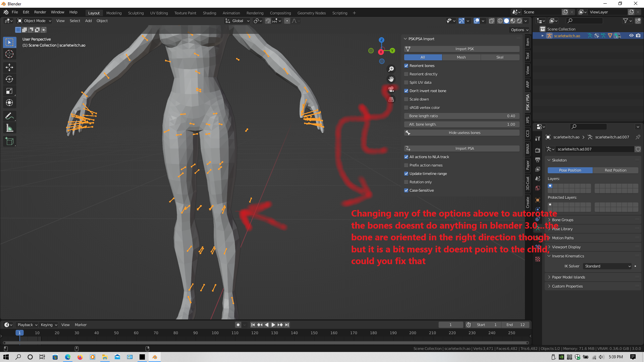The image size is (644, 362).
Task: Open the IK Solver dropdown
Action: coord(607,266)
